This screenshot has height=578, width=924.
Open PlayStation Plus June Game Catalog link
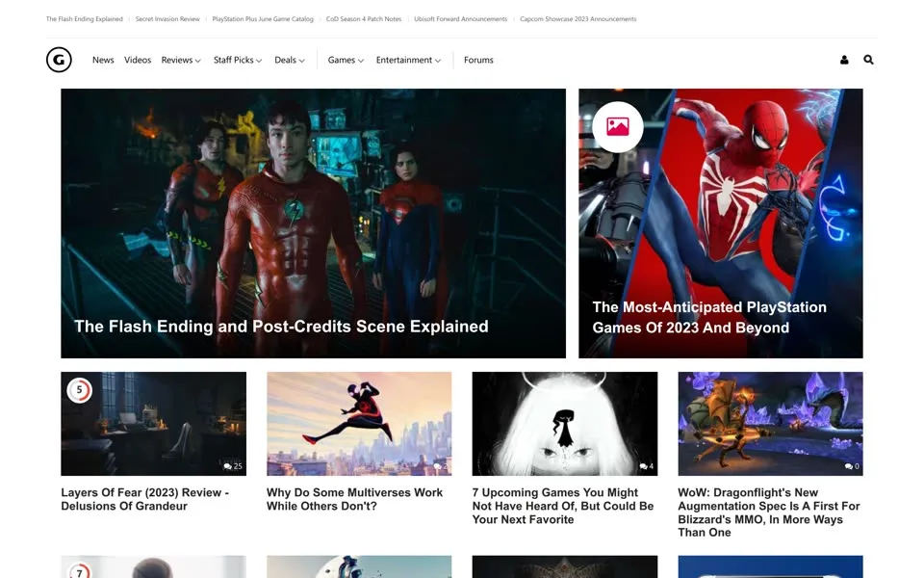263,19
